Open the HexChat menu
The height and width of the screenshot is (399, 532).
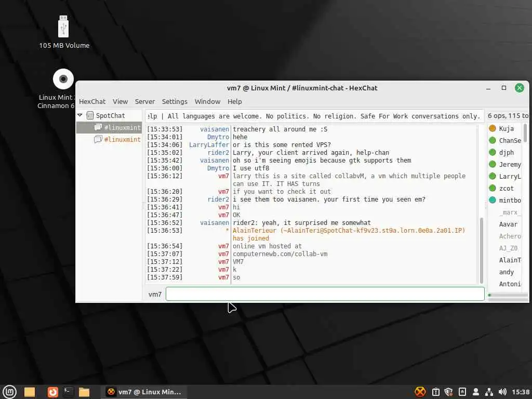click(x=92, y=101)
